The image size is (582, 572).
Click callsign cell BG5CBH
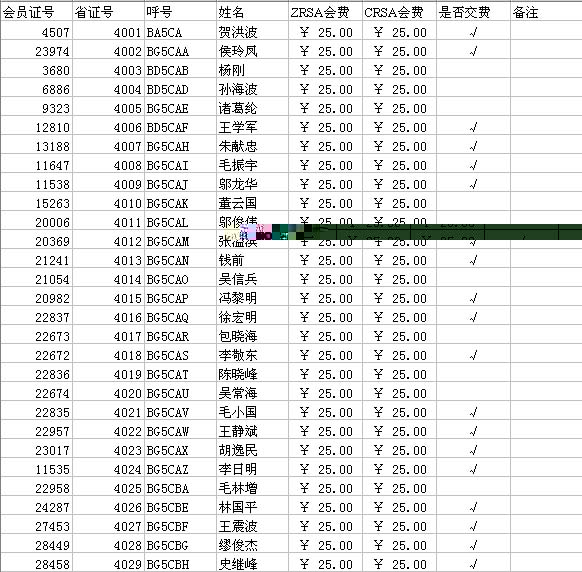click(x=180, y=562)
